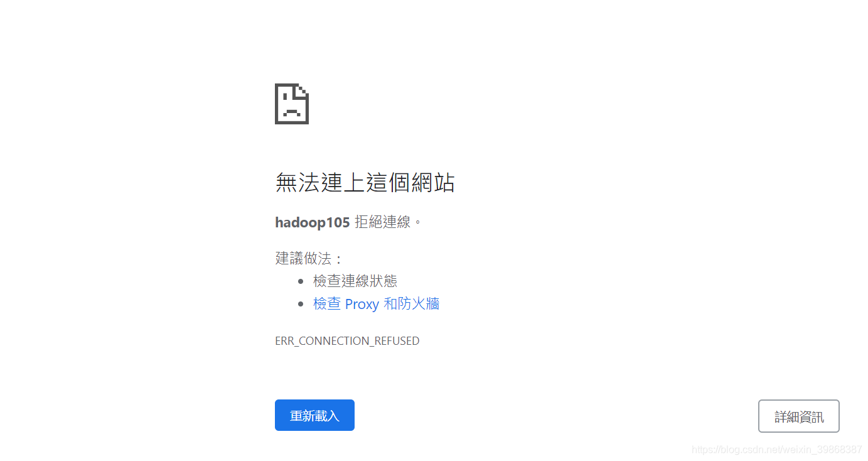Select the ERR_CONNECTION_REFUSED error code text

347,341
